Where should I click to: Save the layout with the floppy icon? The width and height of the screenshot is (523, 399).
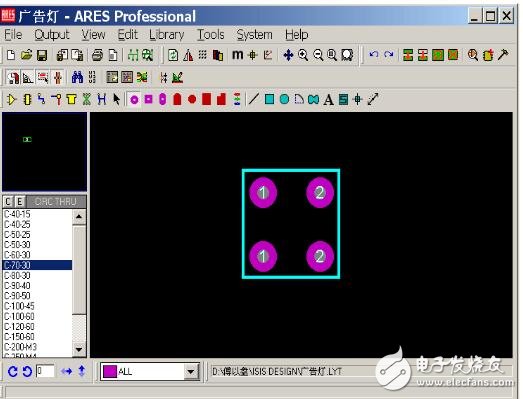(42, 55)
